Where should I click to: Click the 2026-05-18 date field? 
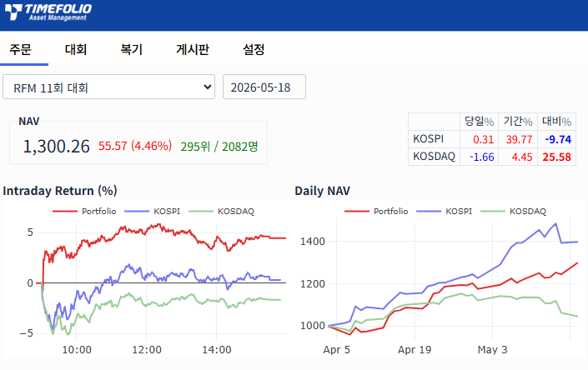pos(264,87)
